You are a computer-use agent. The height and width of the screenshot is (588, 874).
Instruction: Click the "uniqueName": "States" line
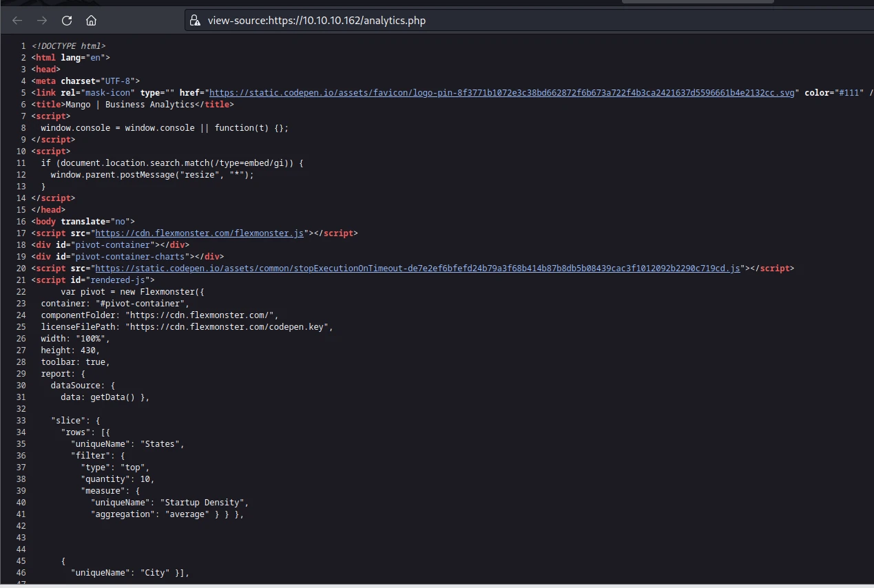(127, 443)
